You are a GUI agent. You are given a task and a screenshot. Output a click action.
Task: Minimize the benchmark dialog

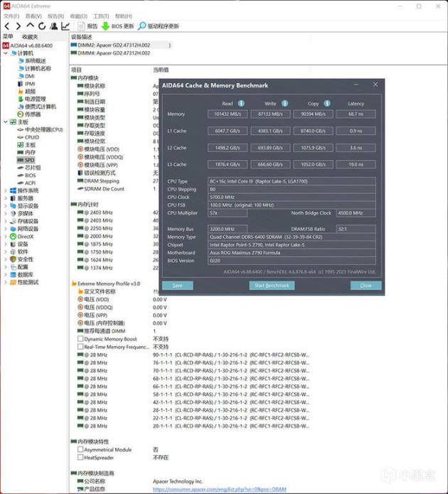coord(356,85)
